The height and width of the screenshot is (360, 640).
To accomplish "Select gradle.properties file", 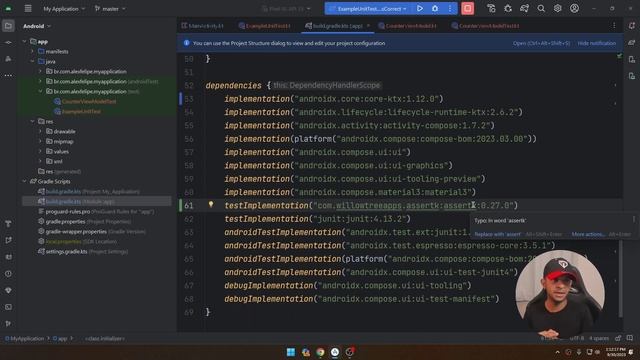I will point(65,221).
